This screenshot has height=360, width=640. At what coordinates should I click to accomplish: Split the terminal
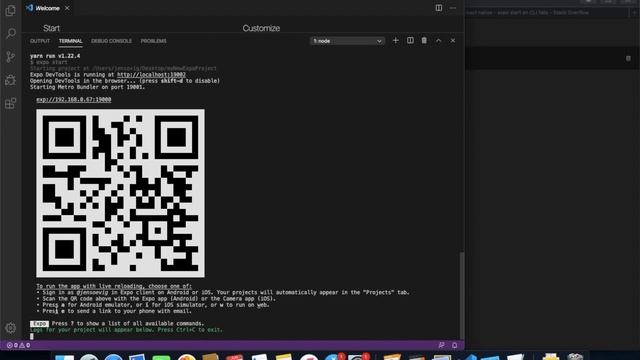click(410, 40)
